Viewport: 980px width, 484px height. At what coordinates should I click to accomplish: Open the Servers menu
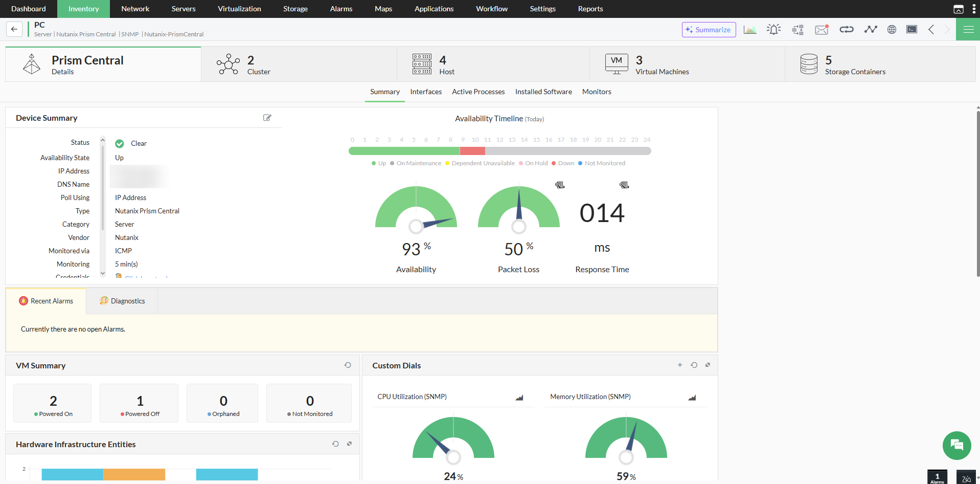point(184,9)
